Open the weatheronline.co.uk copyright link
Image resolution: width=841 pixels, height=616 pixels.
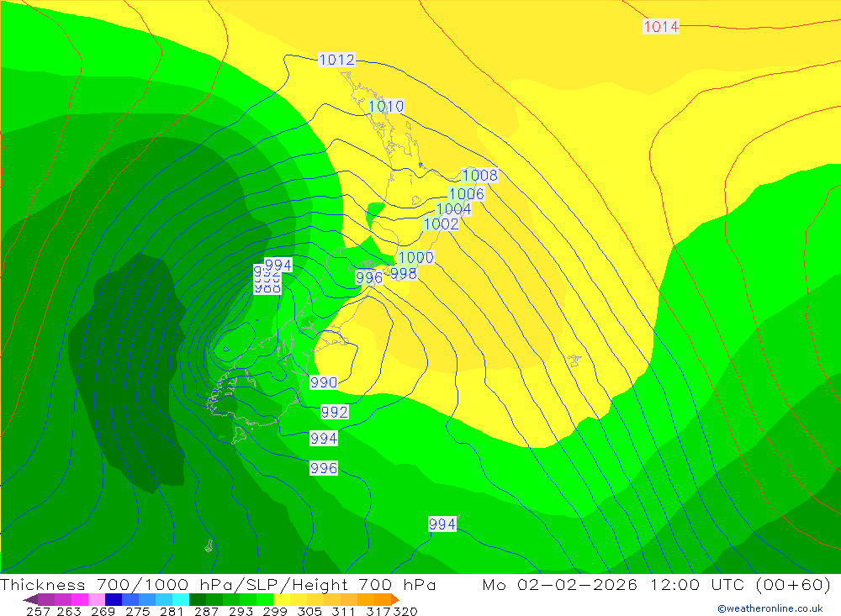770,608
